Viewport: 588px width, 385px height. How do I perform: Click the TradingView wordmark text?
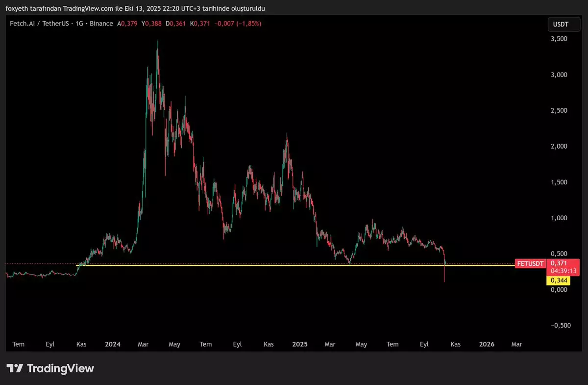click(60, 368)
